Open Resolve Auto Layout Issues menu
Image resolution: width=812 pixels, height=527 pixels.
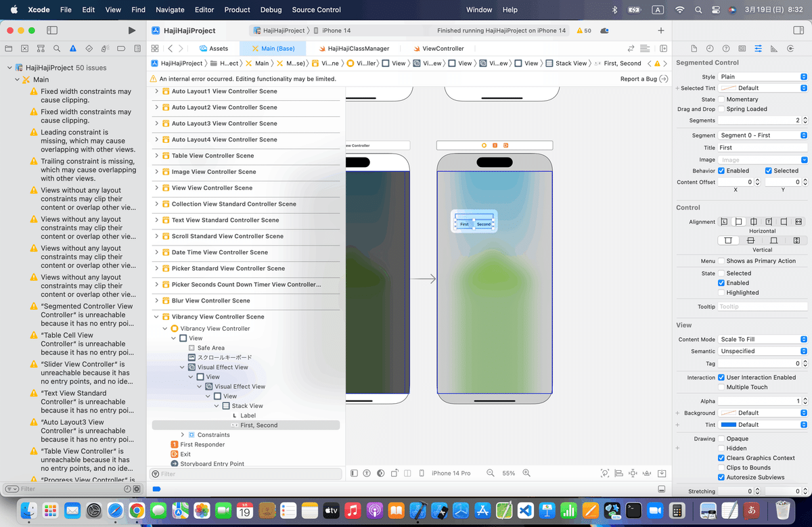tap(646, 473)
